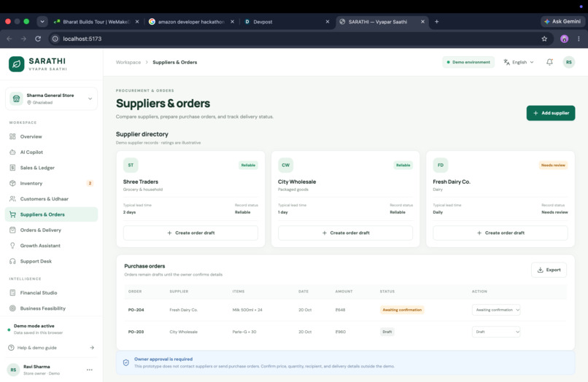
Task: Click the shield icon in approval notice
Action: [126, 362]
